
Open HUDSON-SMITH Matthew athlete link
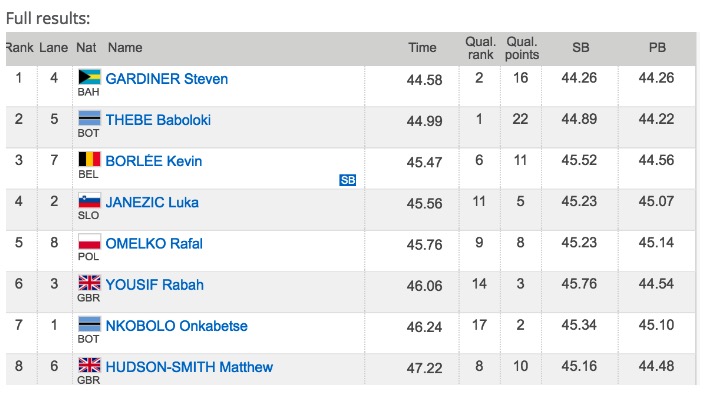click(189, 367)
